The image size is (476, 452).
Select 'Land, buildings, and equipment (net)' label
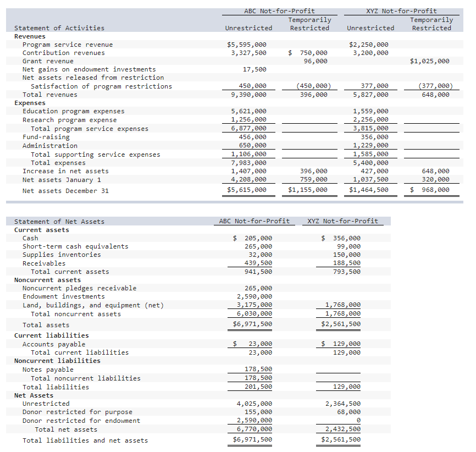coord(93,305)
